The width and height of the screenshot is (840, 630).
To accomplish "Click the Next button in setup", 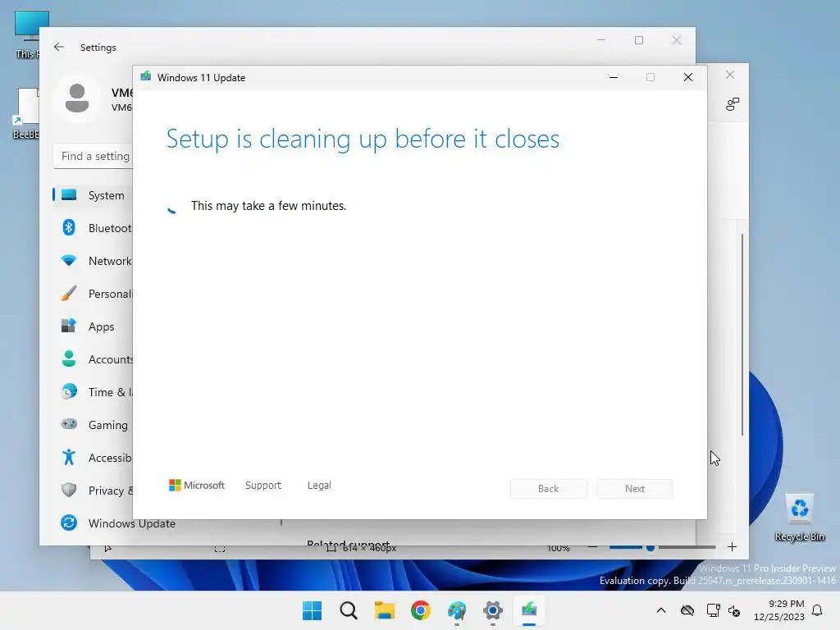I will (635, 489).
